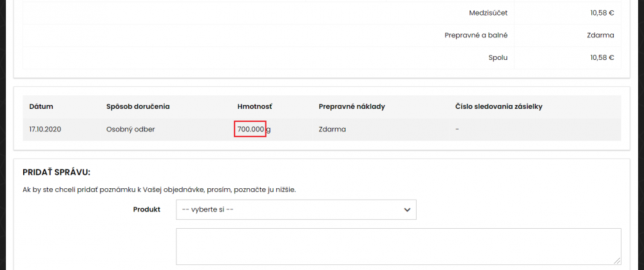Click the 700.000 weight value
This screenshot has width=644, height=270.
click(251, 130)
